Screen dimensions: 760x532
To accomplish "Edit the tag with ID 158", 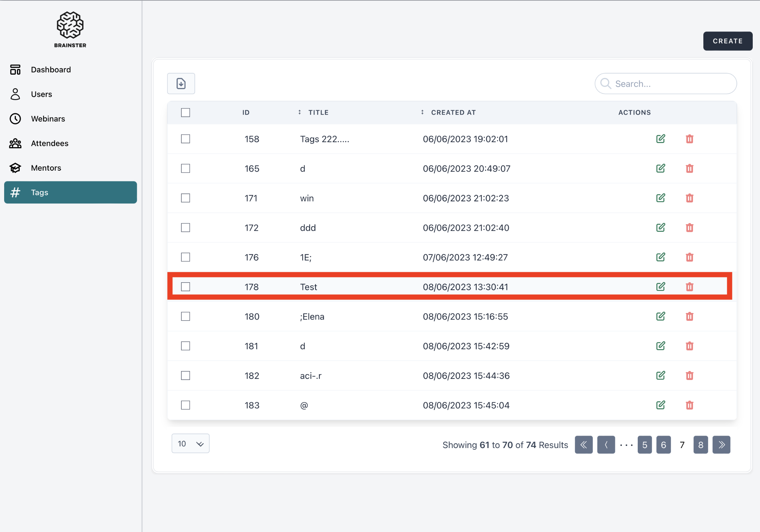I will tap(660, 139).
